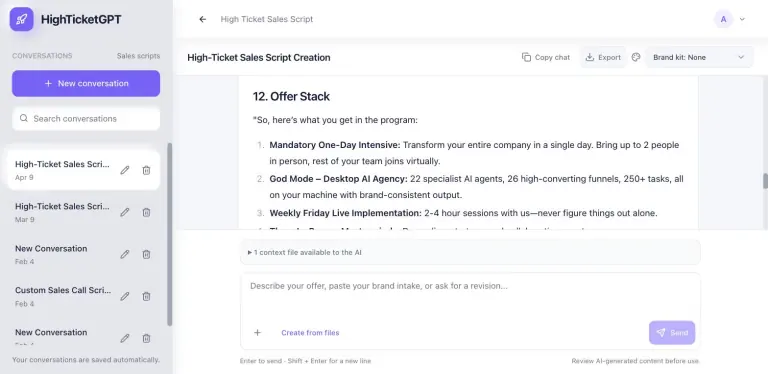Image resolution: width=768 pixels, height=374 pixels.
Task: Click trash icon for bottom New Conversation
Action: [146, 338]
